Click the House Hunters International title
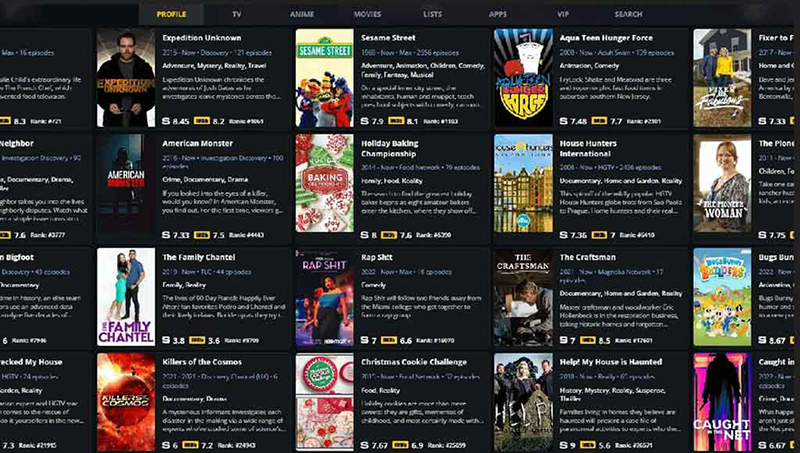This screenshot has width=800, height=453. pos(588,148)
